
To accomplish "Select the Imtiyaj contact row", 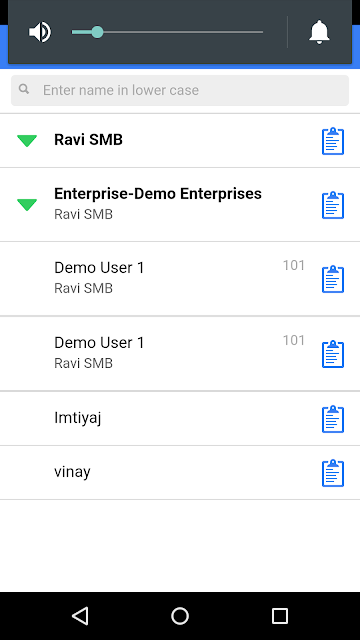I will pyautogui.click(x=180, y=418).
